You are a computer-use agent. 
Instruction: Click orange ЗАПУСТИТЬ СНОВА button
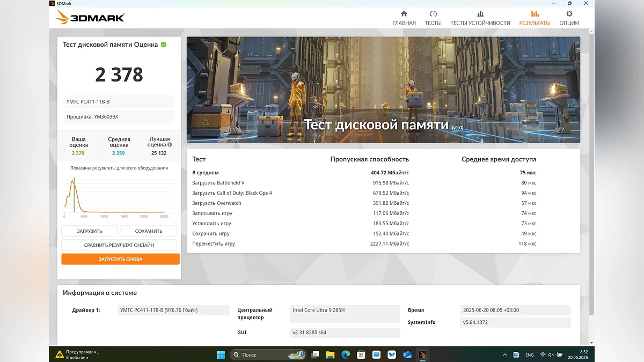pos(120,259)
